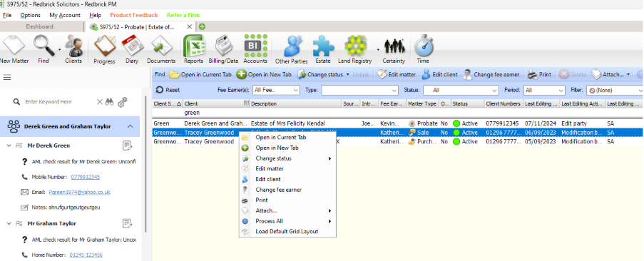644x261 pixels.
Task: Choose Change fee earner context item
Action: 287,190
